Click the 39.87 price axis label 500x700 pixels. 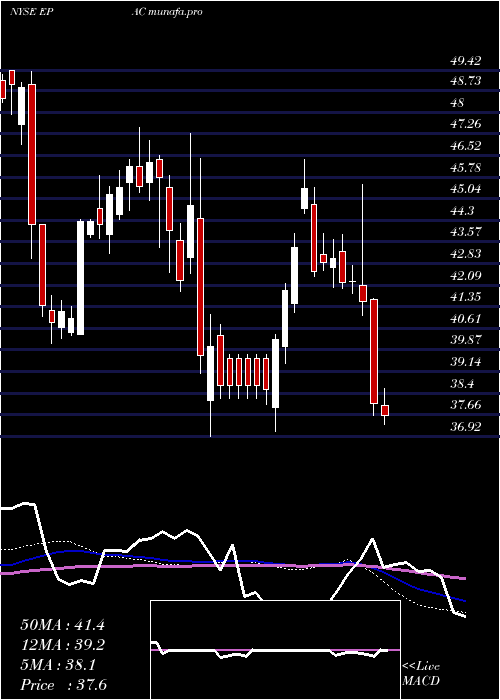[466, 340]
